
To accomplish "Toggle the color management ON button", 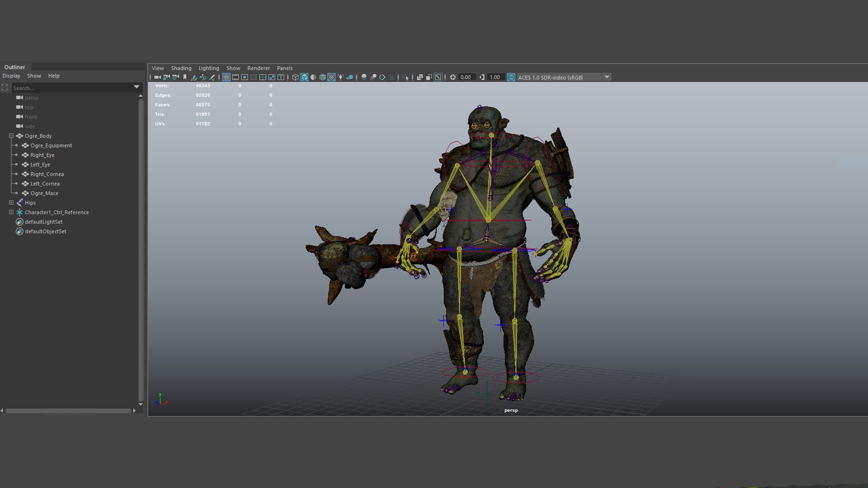I will 511,77.
